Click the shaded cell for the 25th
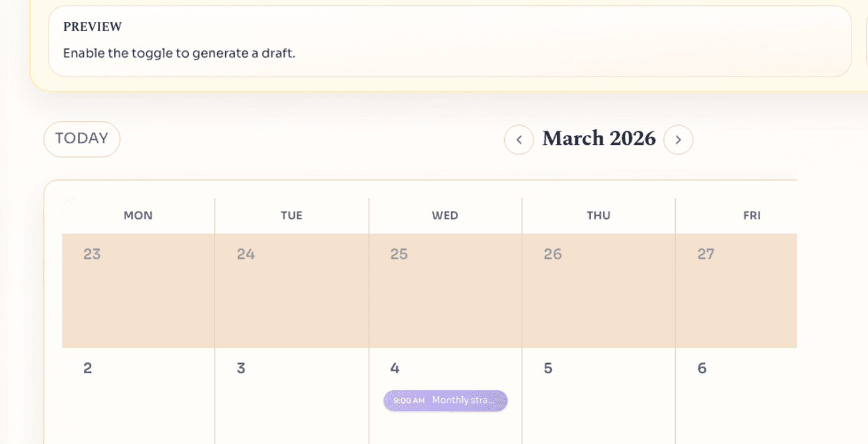Screen dimensions: 868x444 445,289
